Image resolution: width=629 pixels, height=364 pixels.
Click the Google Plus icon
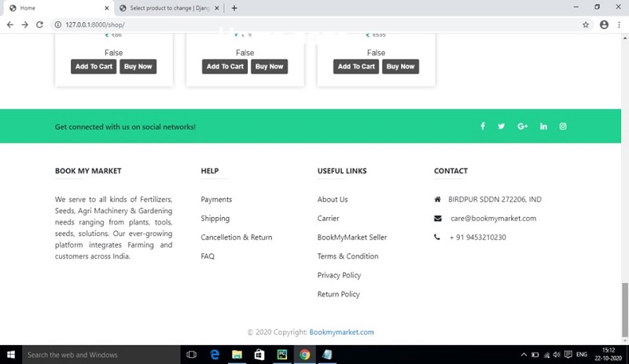522,127
